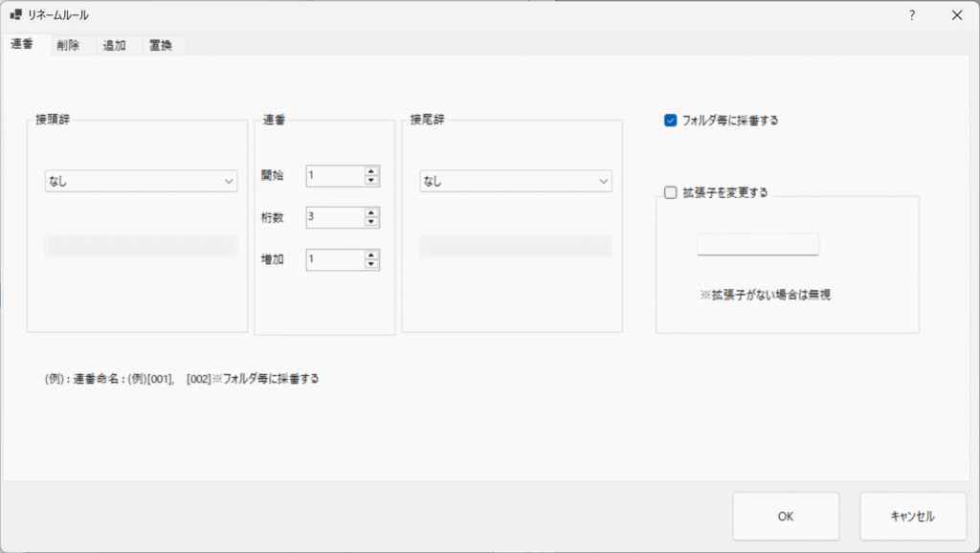The height and width of the screenshot is (553, 980).
Task: Uncheck the フォルダ毎に採番する checkbox
Action: point(671,121)
